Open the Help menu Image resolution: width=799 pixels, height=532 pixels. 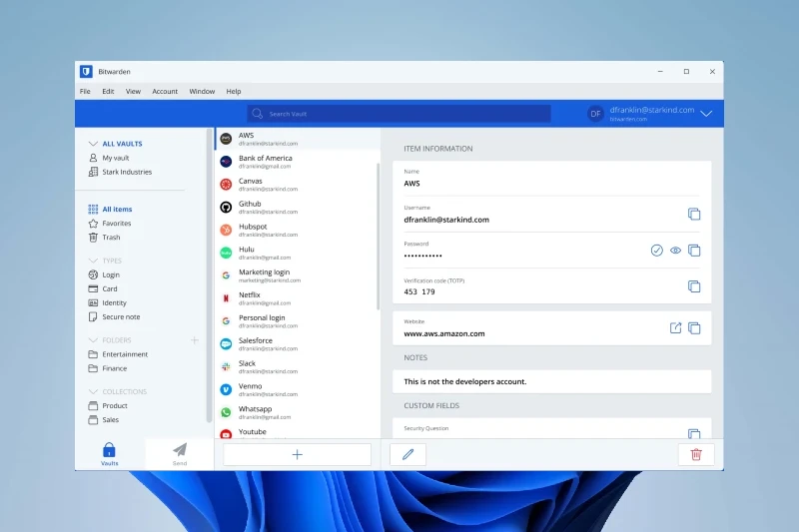tap(234, 91)
